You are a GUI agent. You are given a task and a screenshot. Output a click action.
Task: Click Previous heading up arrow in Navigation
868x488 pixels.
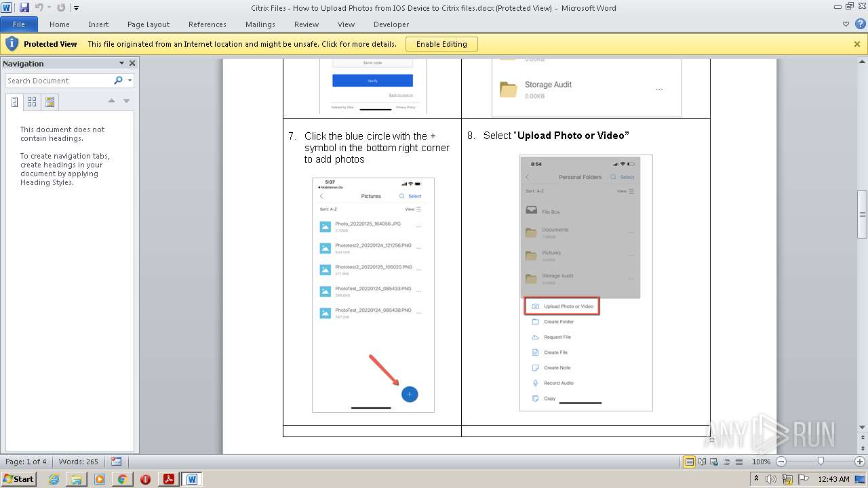112,101
